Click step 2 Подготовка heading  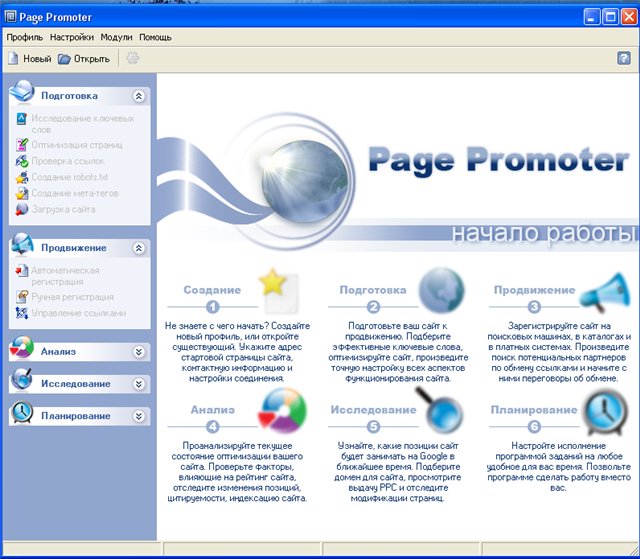coord(373,290)
